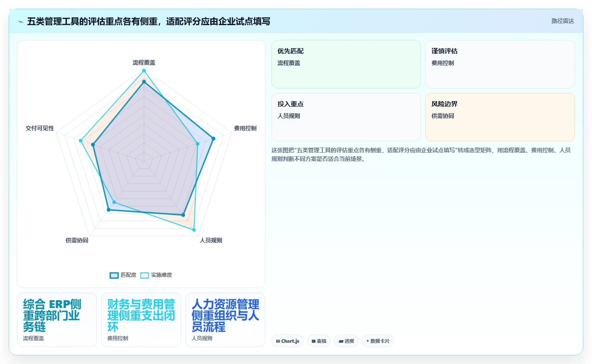592x364 pixels.
Task: Click 人员规则 text inside the 投入重点 card
Action: tap(289, 116)
